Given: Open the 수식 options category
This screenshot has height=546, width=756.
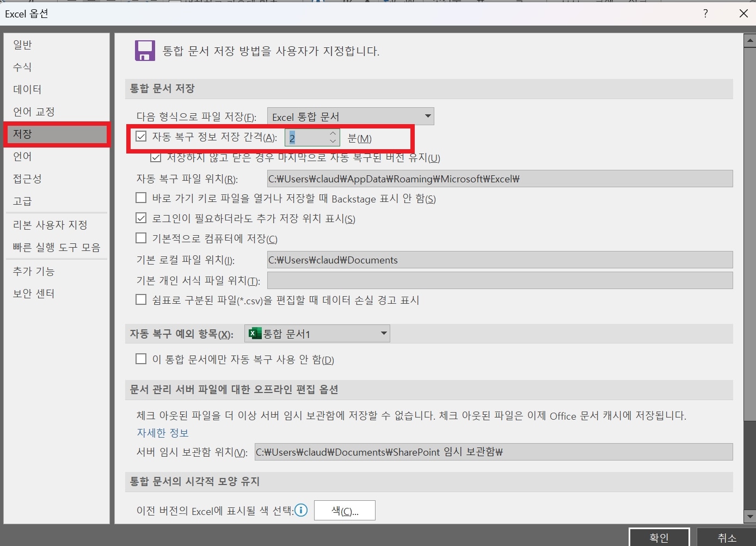Looking at the screenshot, I should (x=22, y=67).
